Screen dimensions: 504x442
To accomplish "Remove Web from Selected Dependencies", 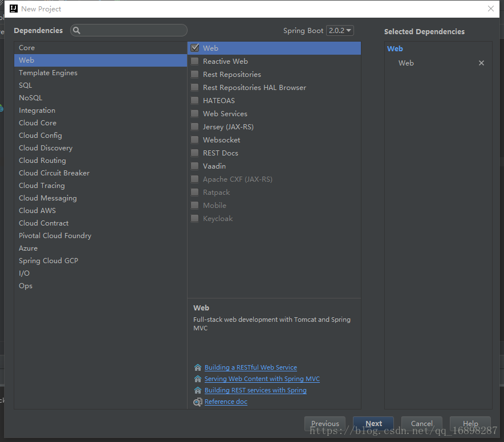I will tap(481, 63).
